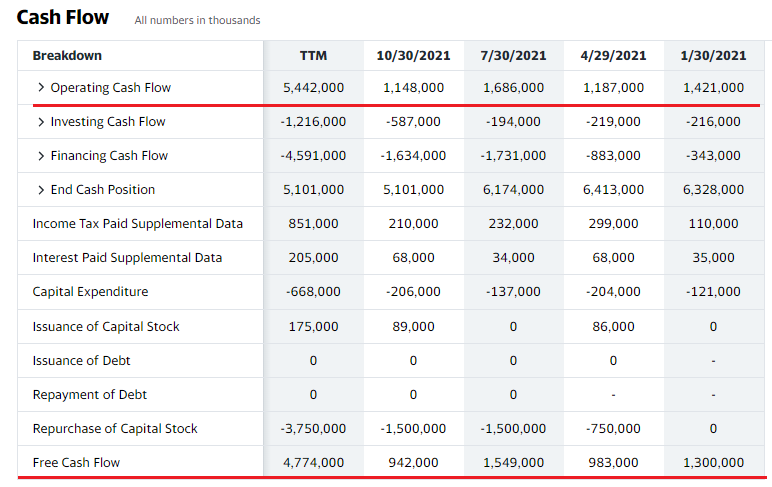Select Financing Cash Flow value -343,000
Screen dimensions: 772x487
point(713,156)
